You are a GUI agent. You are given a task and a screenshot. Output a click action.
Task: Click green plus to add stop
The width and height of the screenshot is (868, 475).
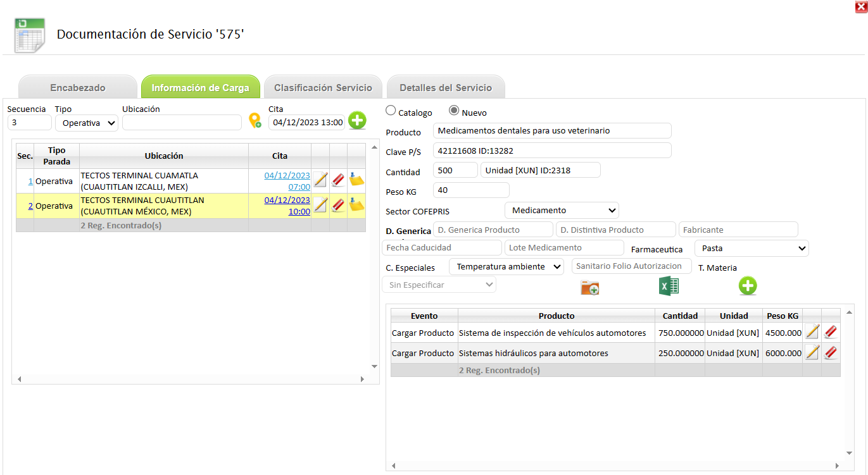tap(357, 121)
